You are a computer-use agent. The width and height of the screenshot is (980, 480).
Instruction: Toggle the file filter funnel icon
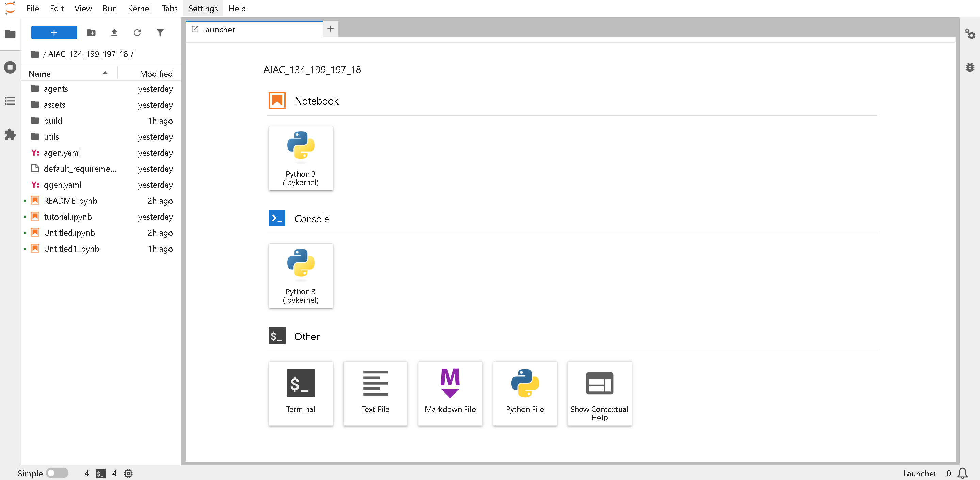pos(160,33)
